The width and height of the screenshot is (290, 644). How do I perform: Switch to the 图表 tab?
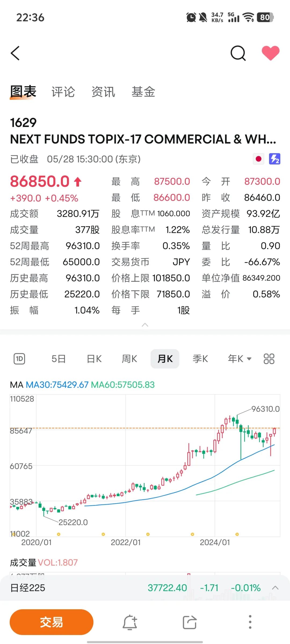[23, 92]
